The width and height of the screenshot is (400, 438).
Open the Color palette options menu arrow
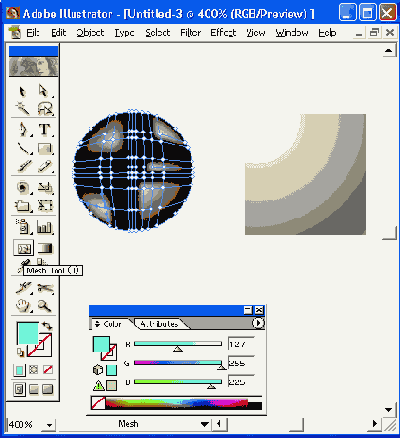point(258,323)
